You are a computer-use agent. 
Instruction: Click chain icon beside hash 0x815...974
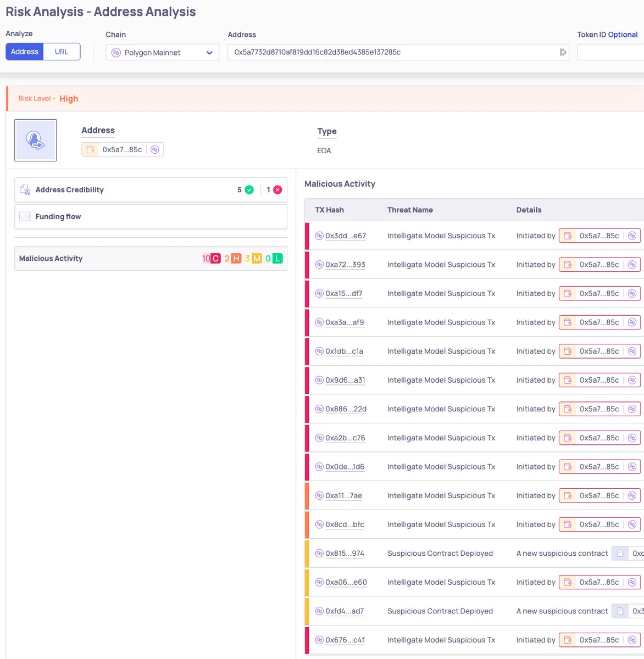319,554
